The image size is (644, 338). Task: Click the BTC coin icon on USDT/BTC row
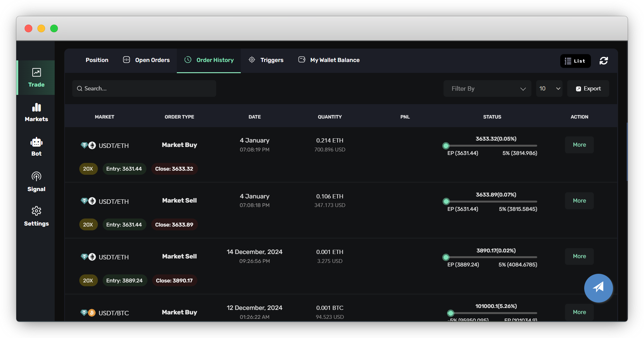91,313
